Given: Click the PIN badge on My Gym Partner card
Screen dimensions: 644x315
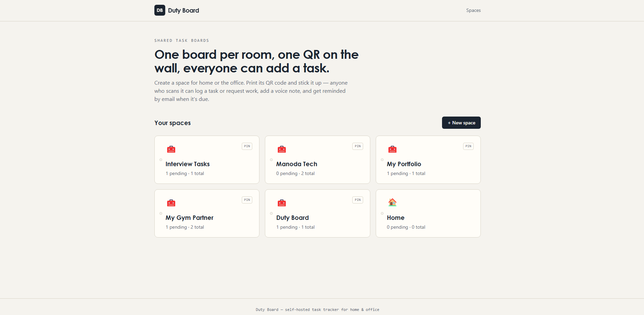Looking at the screenshot, I should point(247,200).
